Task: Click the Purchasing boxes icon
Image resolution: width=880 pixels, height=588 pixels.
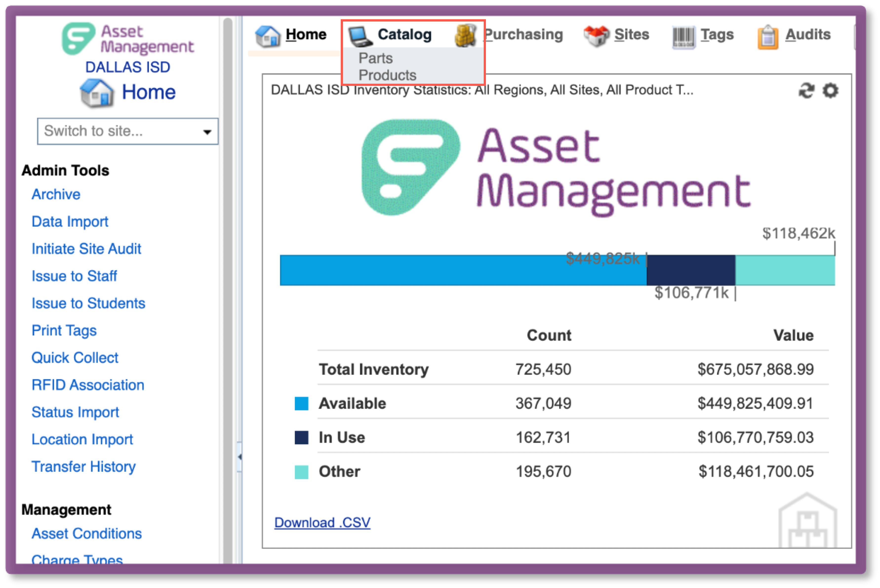Action: (x=465, y=36)
